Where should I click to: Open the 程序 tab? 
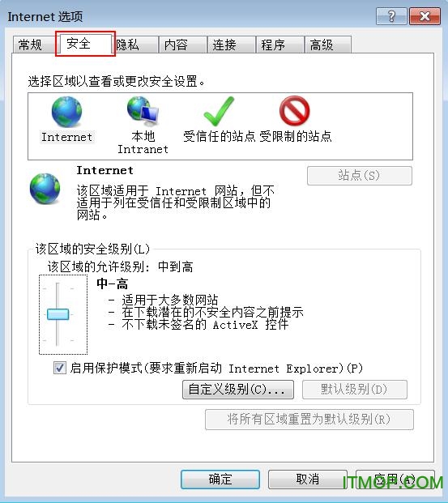point(279,45)
